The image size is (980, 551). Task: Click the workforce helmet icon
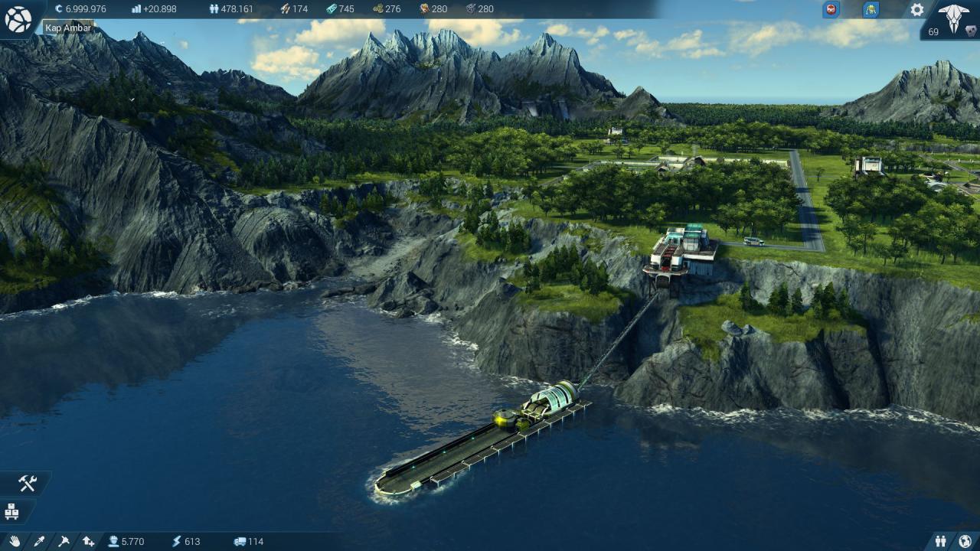coord(113,541)
